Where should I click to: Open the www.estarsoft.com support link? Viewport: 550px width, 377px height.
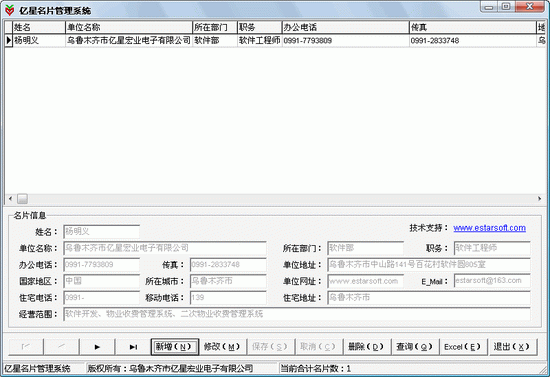tap(489, 228)
